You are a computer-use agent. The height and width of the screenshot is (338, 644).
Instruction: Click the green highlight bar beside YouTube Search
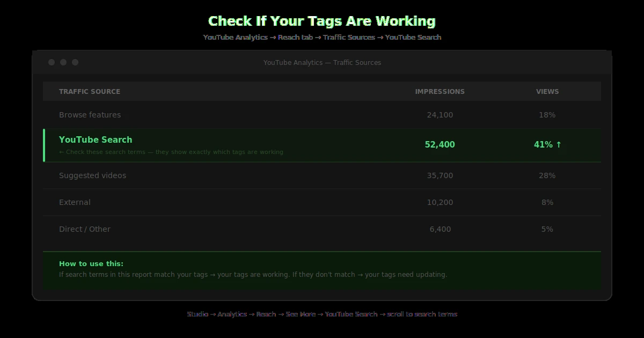45,145
